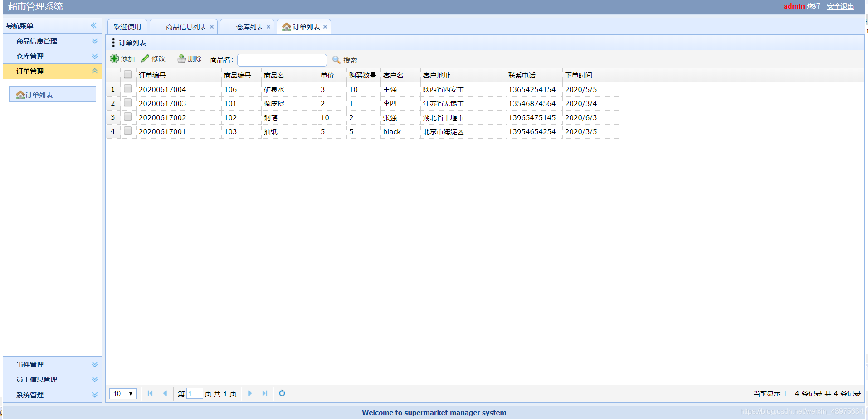
Task: Go to next page pager icon
Action: 250,394
